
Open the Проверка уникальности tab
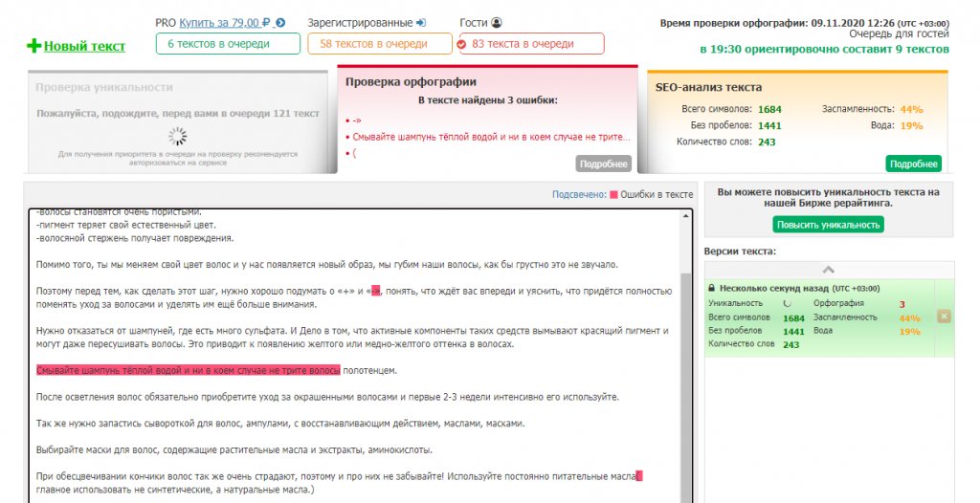tap(104, 87)
